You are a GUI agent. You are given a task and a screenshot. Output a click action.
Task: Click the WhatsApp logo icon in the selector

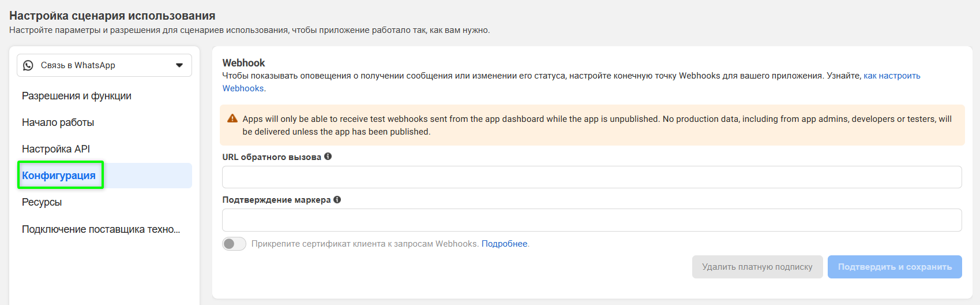pyautogui.click(x=28, y=65)
